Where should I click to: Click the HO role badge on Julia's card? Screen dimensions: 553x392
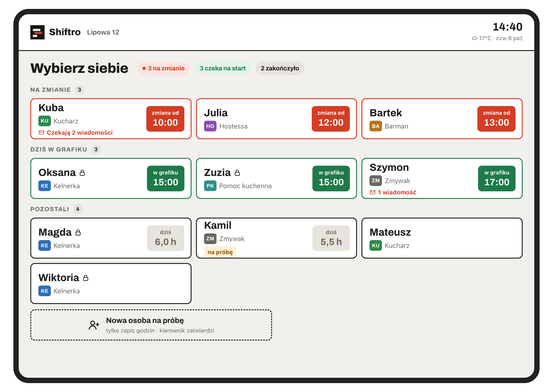click(x=210, y=126)
